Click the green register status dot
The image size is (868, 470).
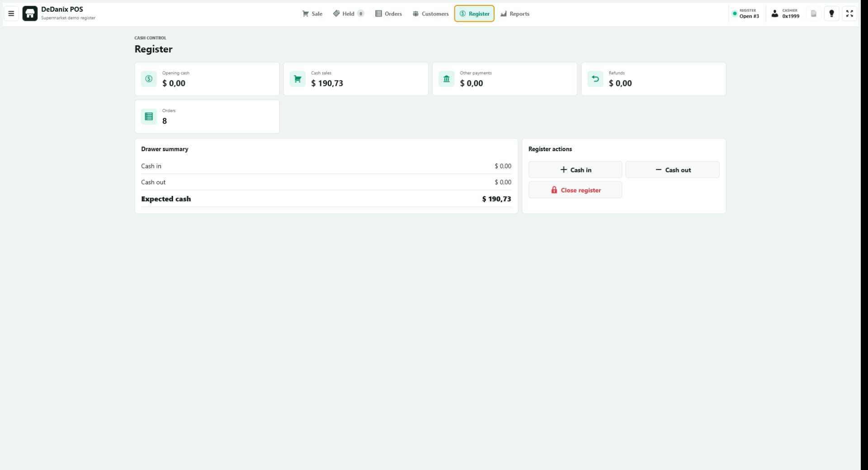point(735,14)
